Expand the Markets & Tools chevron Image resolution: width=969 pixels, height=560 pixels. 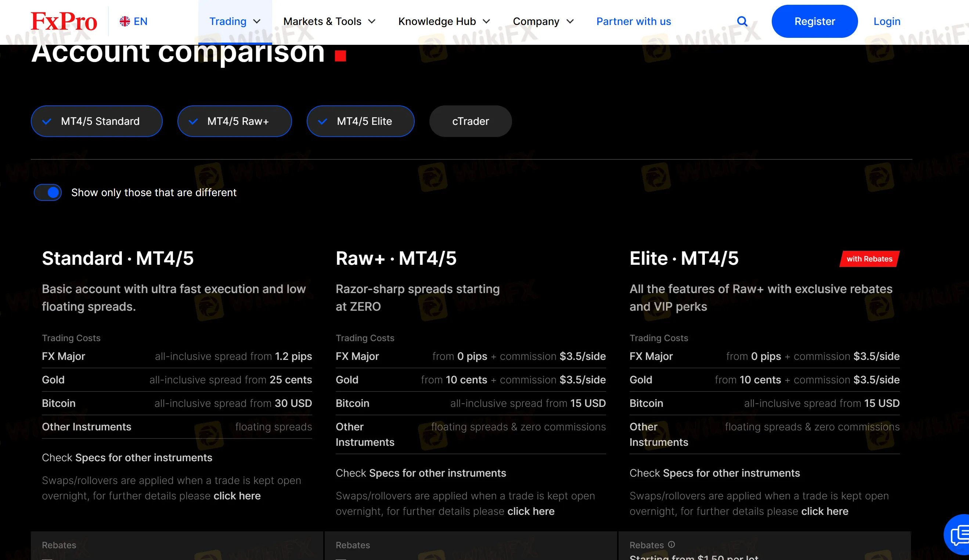click(371, 22)
